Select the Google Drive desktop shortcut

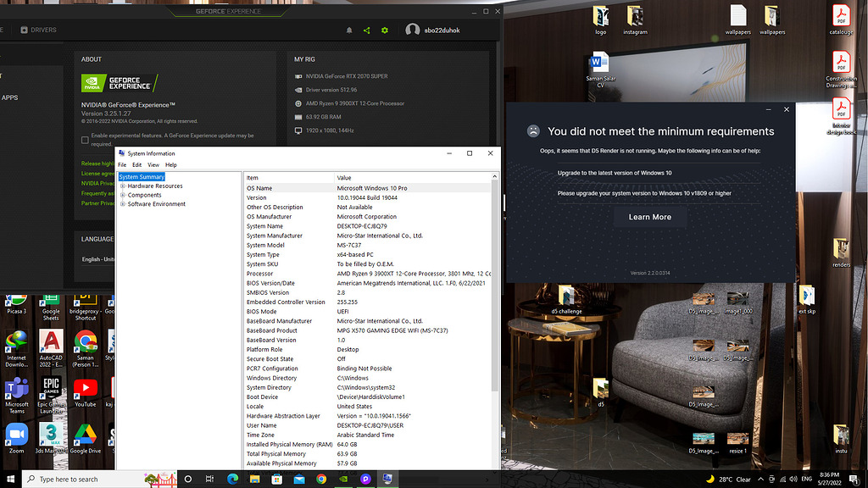86,438
